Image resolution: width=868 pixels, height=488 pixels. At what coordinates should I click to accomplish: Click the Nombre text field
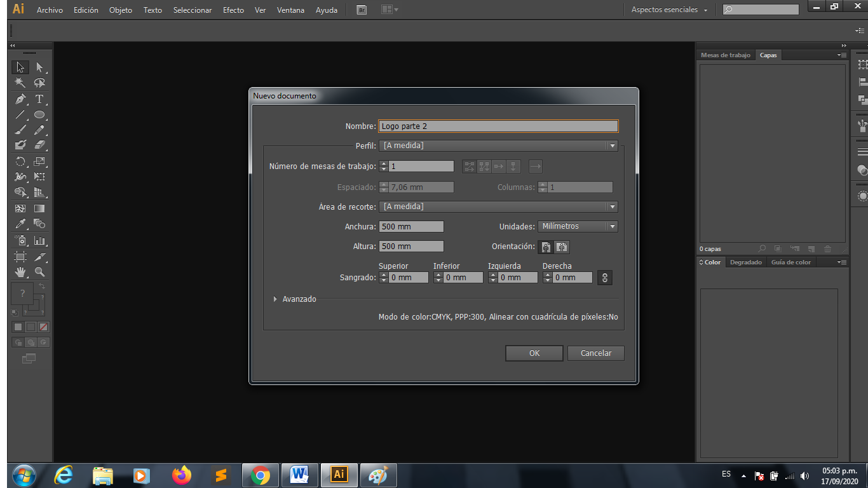pyautogui.click(x=498, y=126)
